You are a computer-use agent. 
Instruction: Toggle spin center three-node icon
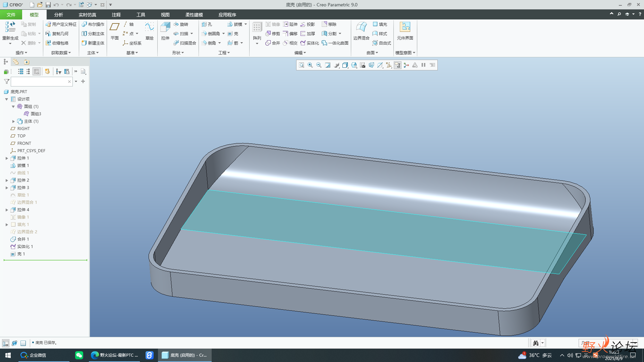pyautogui.click(x=406, y=65)
